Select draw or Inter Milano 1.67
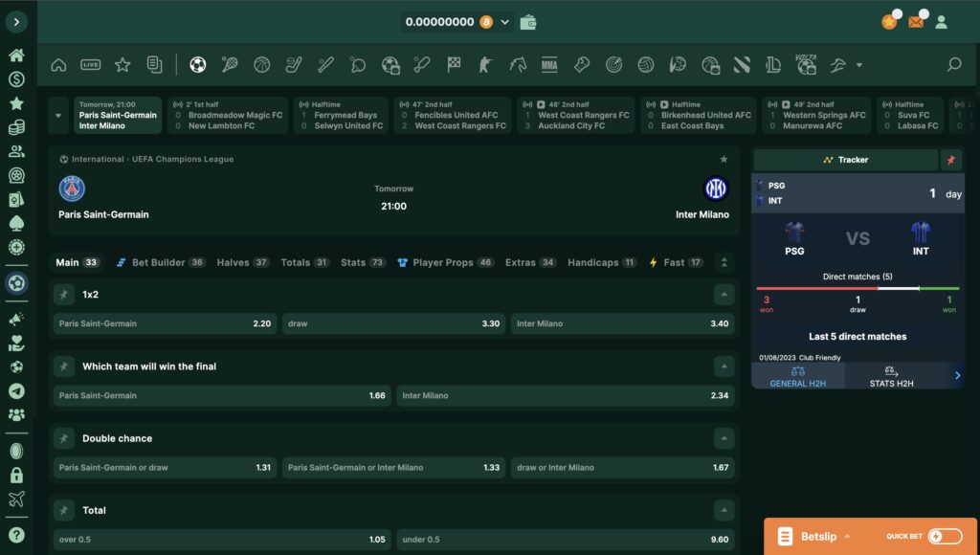The image size is (980, 555). [x=622, y=468]
